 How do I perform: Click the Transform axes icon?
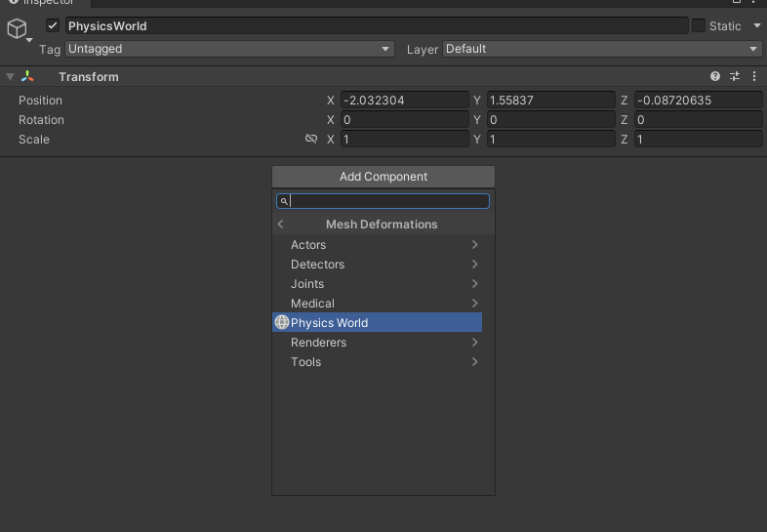(x=27, y=77)
